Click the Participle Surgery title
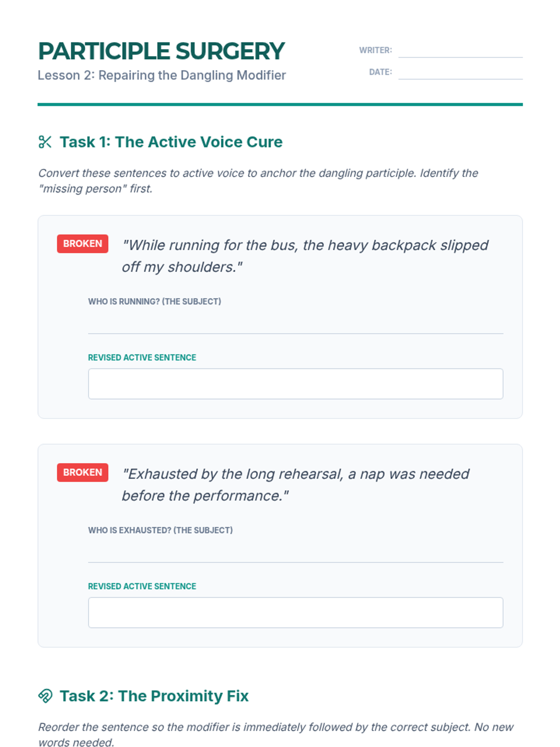 (161, 51)
